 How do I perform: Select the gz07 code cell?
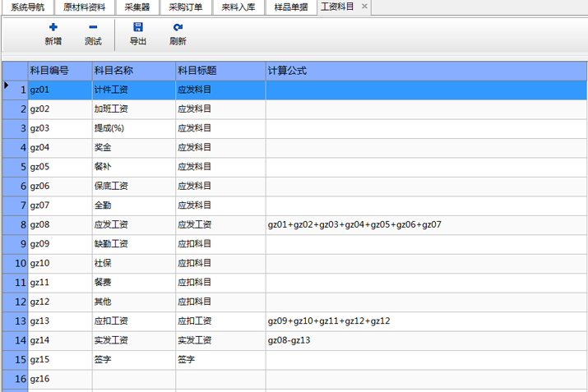click(60, 205)
